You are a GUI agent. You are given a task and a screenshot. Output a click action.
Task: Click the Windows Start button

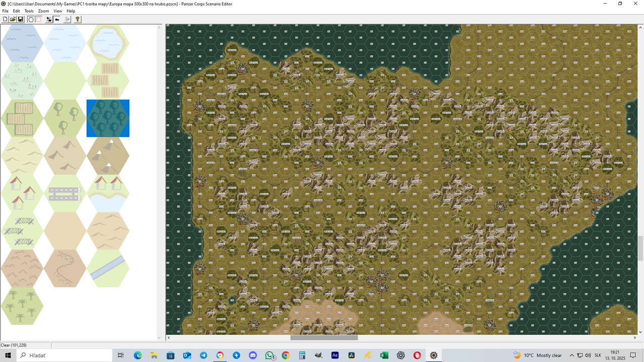tap(8, 355)
